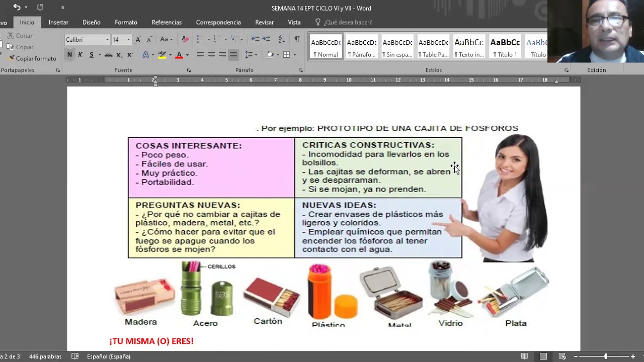Click the proofing check icon in status bar
Screen dimensions: 644x362
(75, 356)
